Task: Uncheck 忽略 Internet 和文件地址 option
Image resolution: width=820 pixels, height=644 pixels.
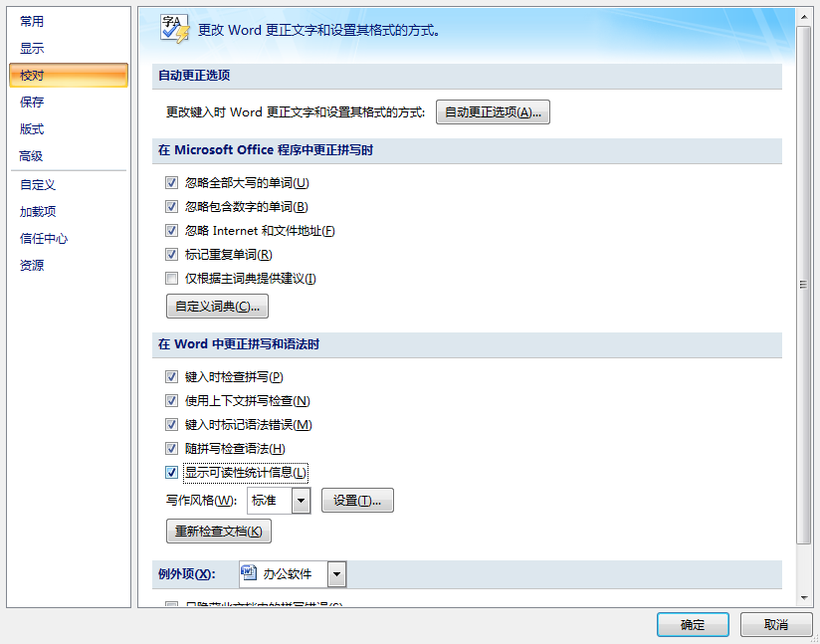Action: (x=171, y=230)
